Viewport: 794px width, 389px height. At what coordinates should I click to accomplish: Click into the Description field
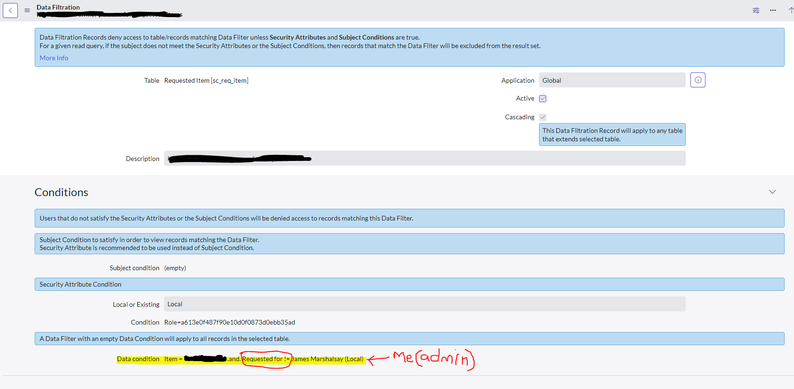coord(424,158)
